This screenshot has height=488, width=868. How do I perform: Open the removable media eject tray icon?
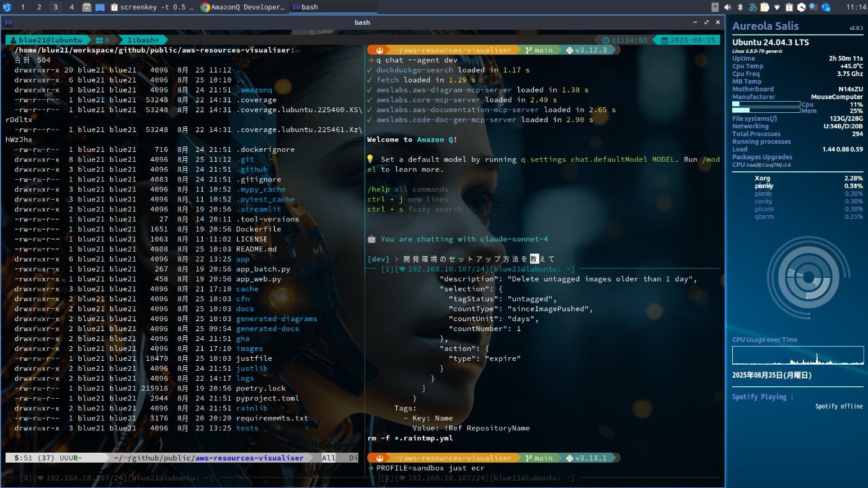pos(715,7)
